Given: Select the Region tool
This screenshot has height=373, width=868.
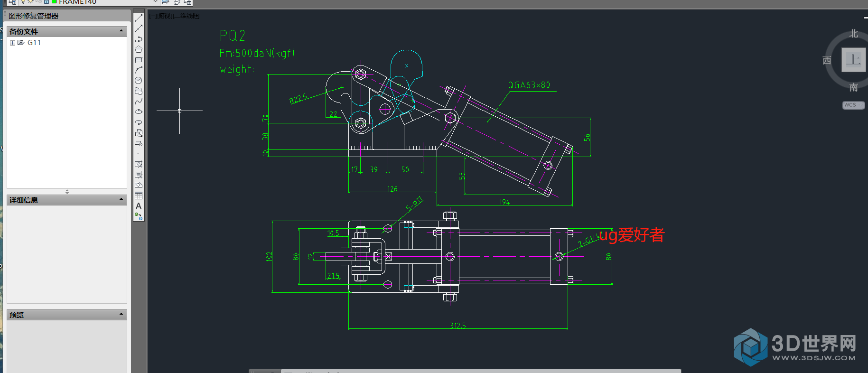Looking at the screenshot, I should tap(139, 185).
